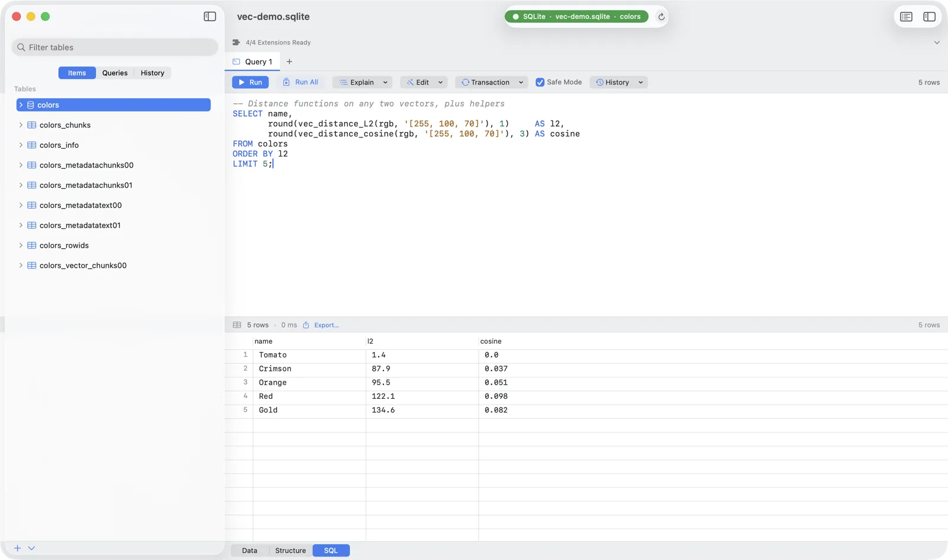Click the colors_chunks table icon
Image resolution: width=948 pixels, height=560 pixels.
(32, 125)
